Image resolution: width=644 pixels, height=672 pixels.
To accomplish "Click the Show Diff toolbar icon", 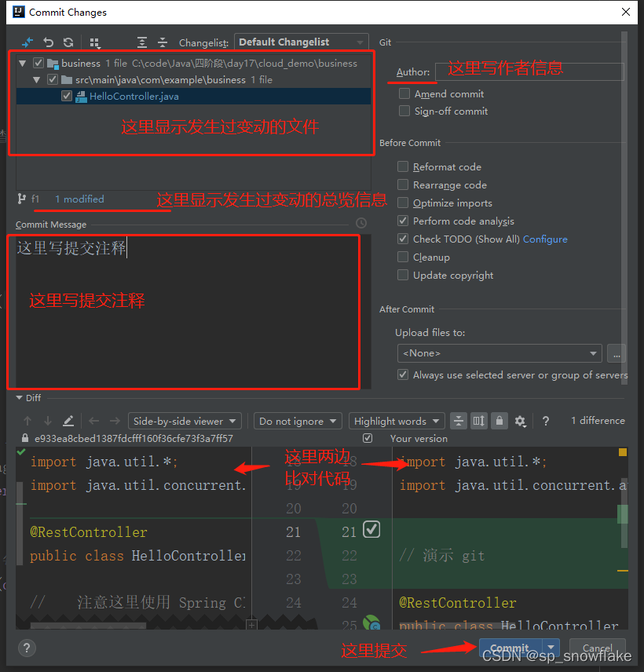I will coord(27,42).
